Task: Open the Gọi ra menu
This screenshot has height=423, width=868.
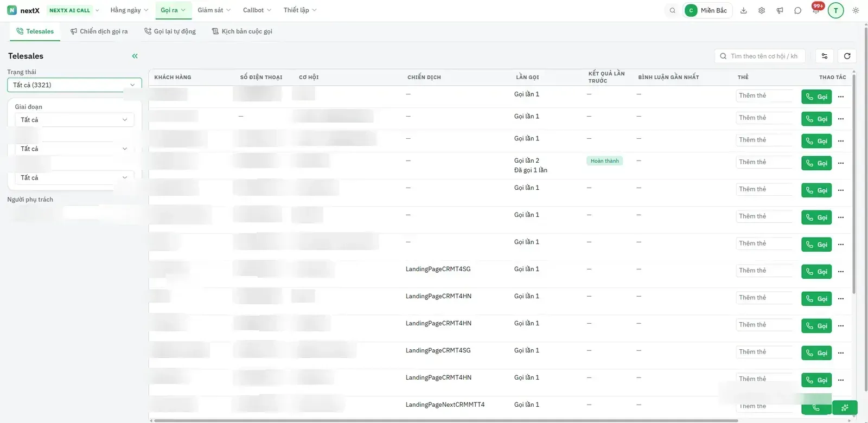Action: tap(173, 10)
